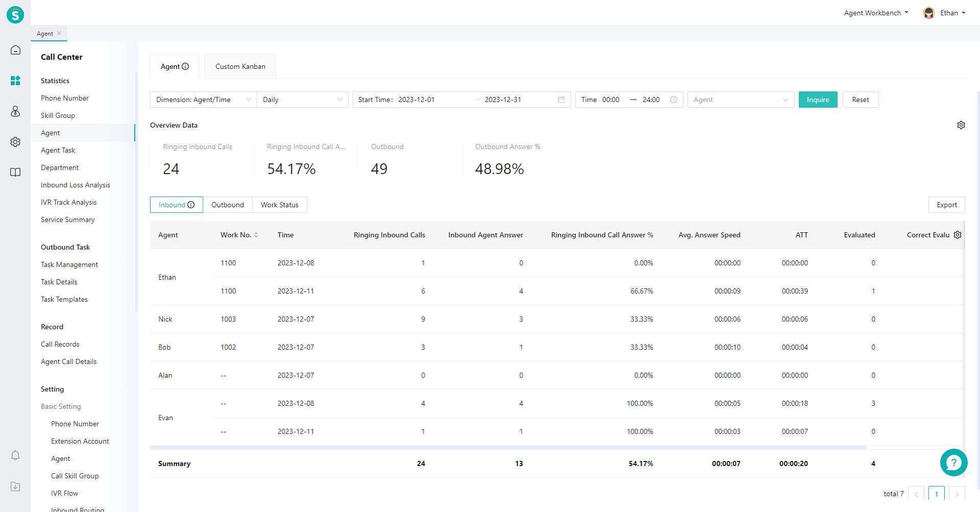
Task: Open the Daily granularity dropdown
Action: [303, 100]
